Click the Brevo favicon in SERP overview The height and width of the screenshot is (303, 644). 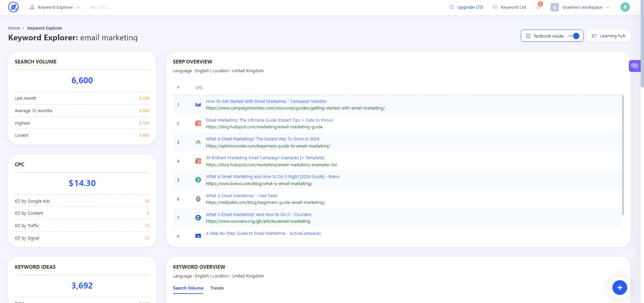198,180
